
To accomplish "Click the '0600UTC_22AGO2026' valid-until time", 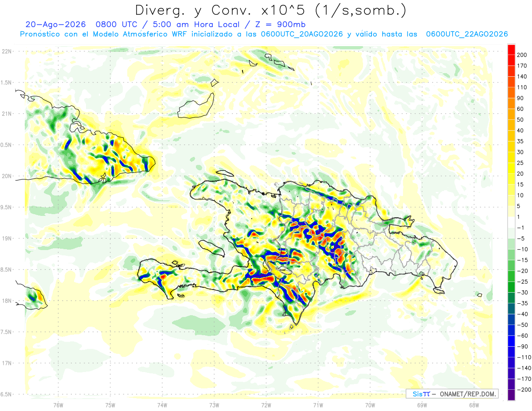I will tap(467, 34).
